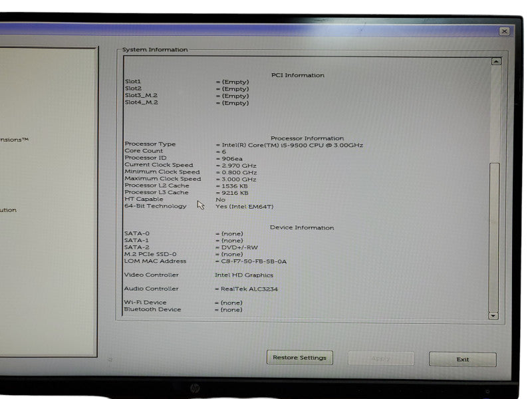Click the Bluetooth Device label
Image resolution: width=532 pixels, height=399 pixels.
pyautogui.click(x=152, y=309)
